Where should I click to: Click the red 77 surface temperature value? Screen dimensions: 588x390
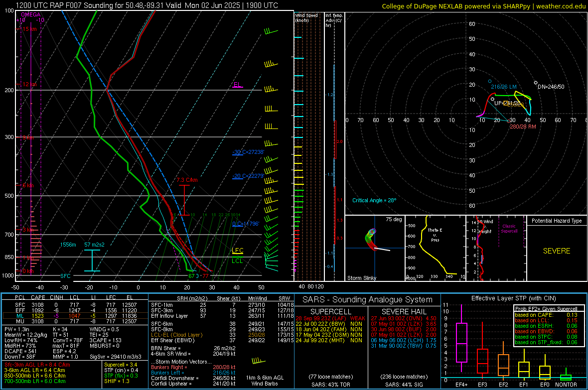click(x=205, y=276)
